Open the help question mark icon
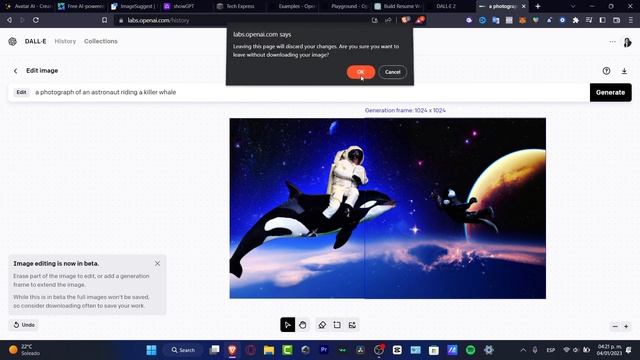This screenshot has width=640, height=360. pyautogui.click(x=606, y=71)
